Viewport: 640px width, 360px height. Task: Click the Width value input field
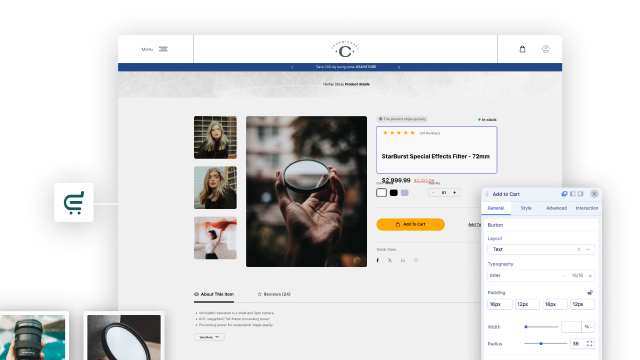(x=571, y=327)
